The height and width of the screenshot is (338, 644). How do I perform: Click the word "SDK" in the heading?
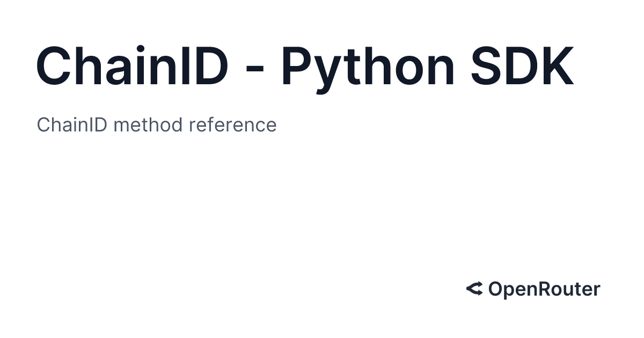pos(522,67)
